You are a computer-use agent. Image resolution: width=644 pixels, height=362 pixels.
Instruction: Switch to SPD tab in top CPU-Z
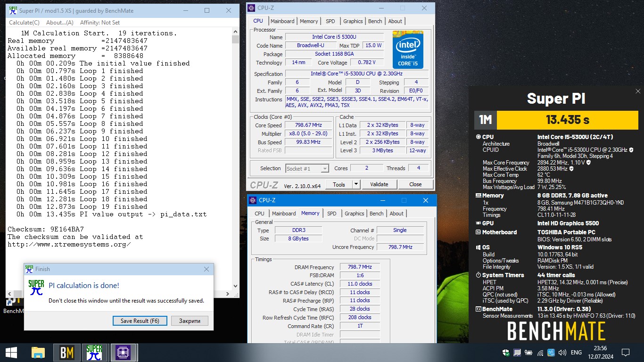(x=330, y=21)
